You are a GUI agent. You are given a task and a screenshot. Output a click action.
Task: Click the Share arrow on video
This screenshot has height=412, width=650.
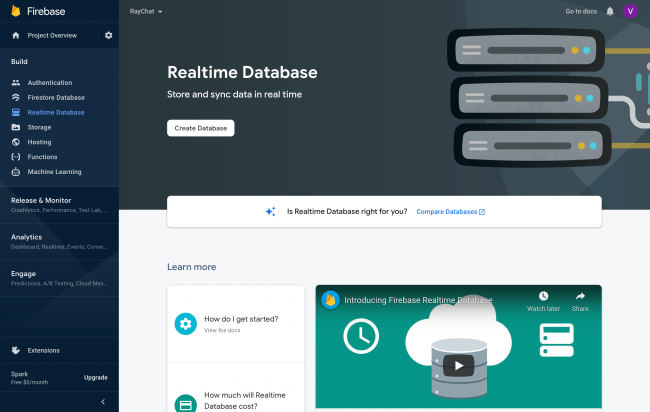(x=580, y=296)
